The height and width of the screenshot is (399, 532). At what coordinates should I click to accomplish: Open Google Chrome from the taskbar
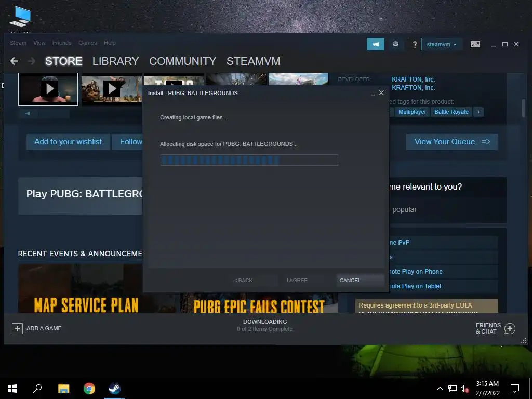click(89, 389)
